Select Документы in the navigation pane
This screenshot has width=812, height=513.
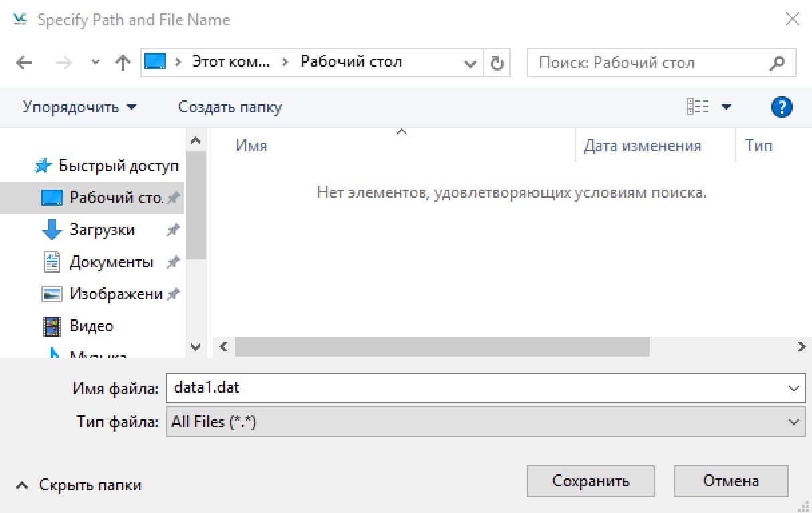pyautogui.click(x=111, y=262)
